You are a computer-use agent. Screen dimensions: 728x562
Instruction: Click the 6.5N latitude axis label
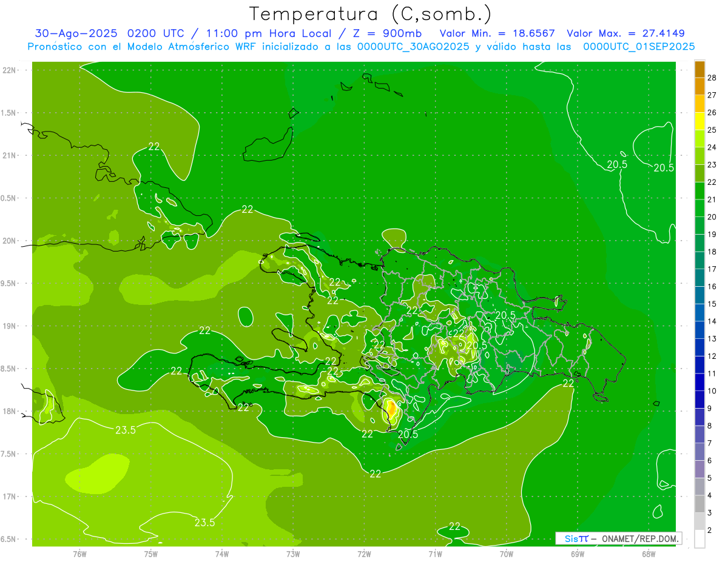pos(8,539)
